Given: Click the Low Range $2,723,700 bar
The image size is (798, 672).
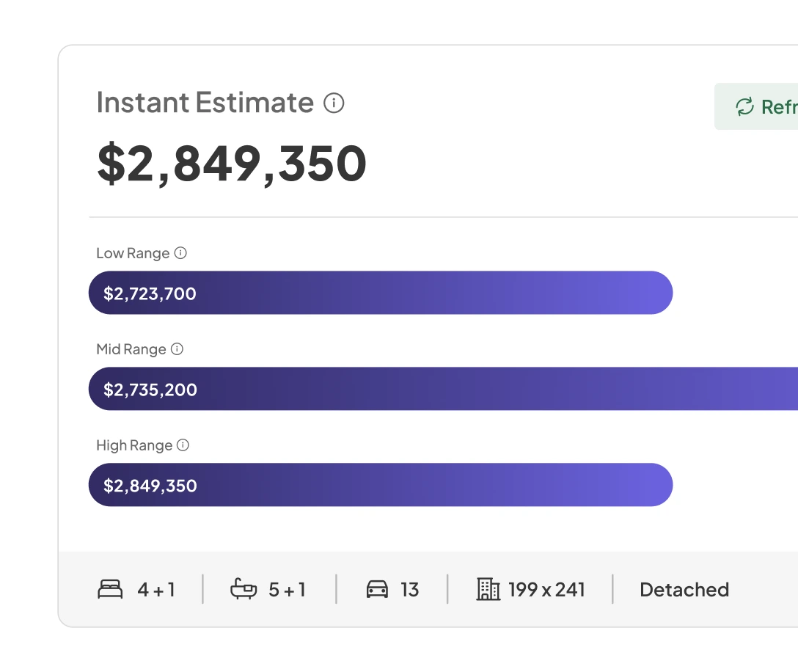Looking at the screenshot, I should pos(380,293).
